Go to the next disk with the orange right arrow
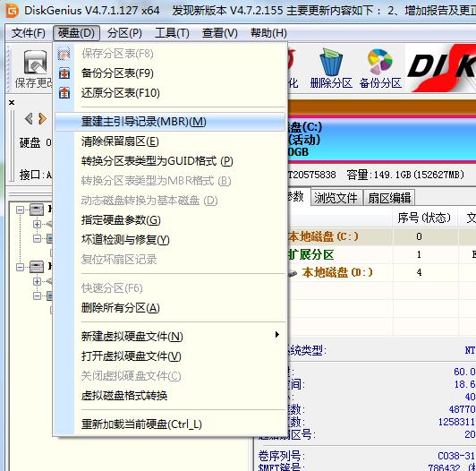This screenshot has height=471, width=476. click(43, 118)
